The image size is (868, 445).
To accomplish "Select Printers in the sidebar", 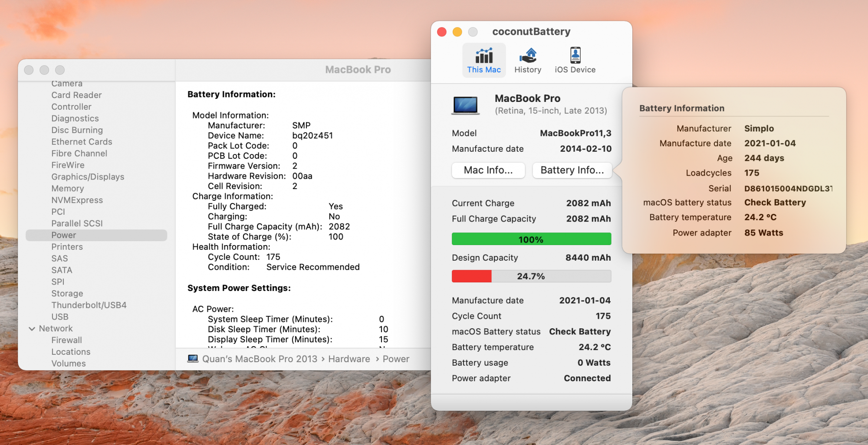I will [x=67, y=247].
